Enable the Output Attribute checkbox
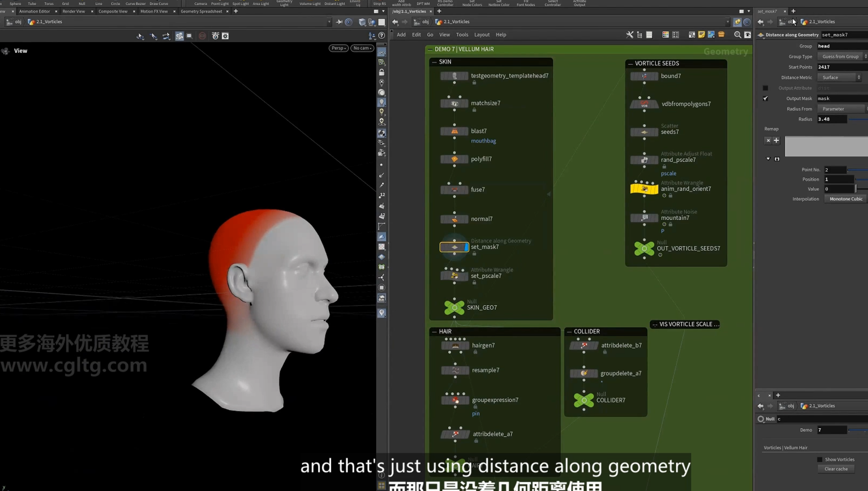 766,88
